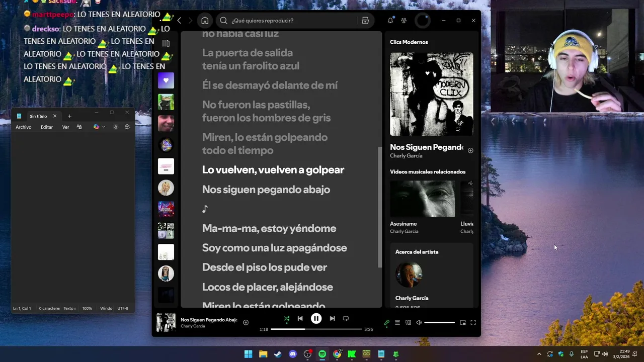
Task: Open Steam from the taskbar
Action: (x=278, y=354)
